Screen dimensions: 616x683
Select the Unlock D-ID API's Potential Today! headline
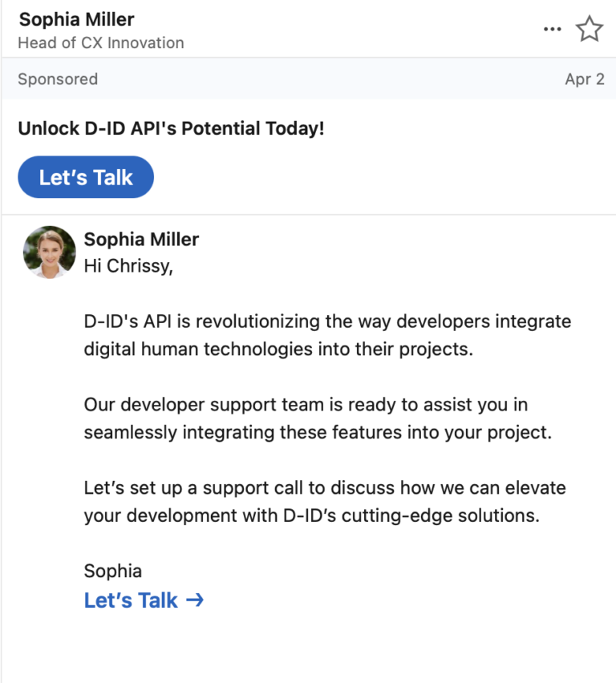(171, 128)
